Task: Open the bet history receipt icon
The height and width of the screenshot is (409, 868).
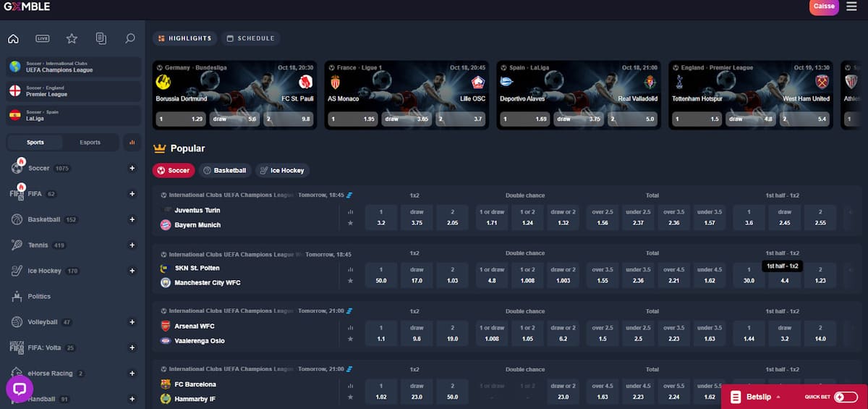Action: point(101,38)
